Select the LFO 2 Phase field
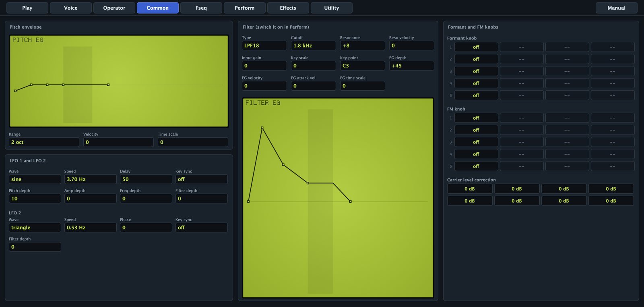 (146, 228)
